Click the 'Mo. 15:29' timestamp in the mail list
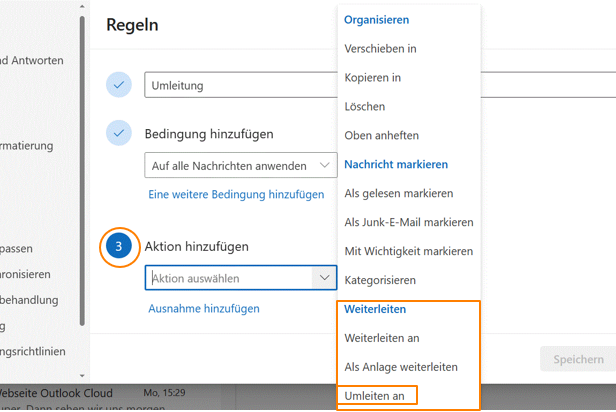The width and height of the screenshot is (616, 412). pyautogui.click(x=164, y=392)
